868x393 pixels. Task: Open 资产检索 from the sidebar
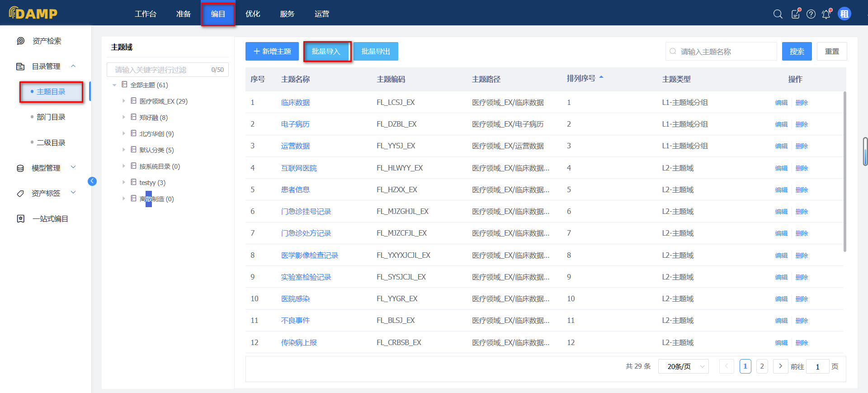coord(47,41)
